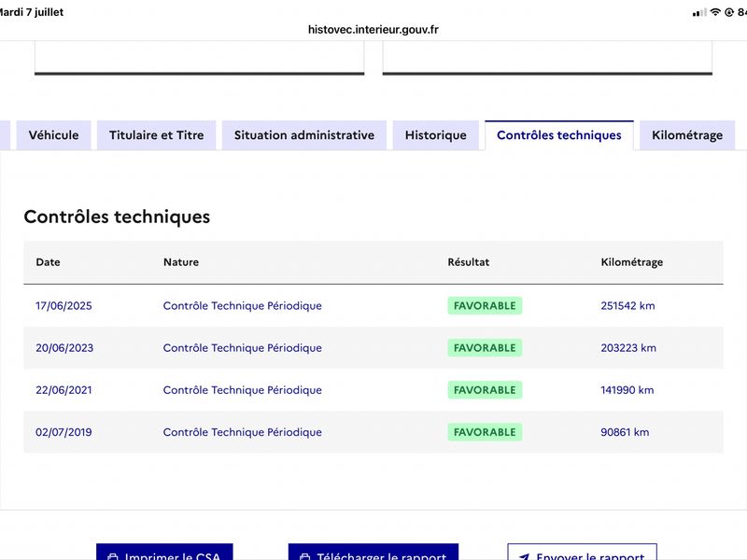Click the Kilométrage column header

pos(632,262)
